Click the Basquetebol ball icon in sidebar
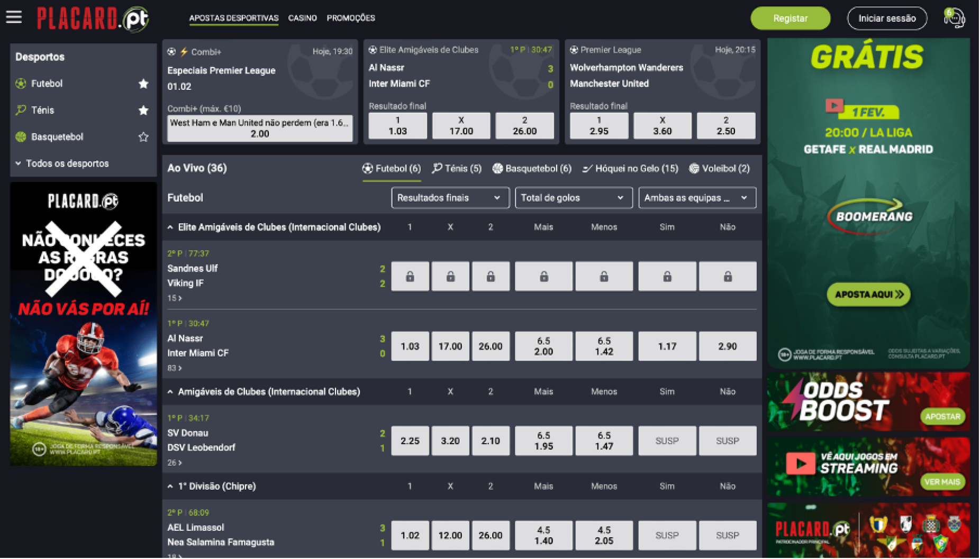This screenshot has height=559, width=980. pyautogui.click(x=21, y=137)
